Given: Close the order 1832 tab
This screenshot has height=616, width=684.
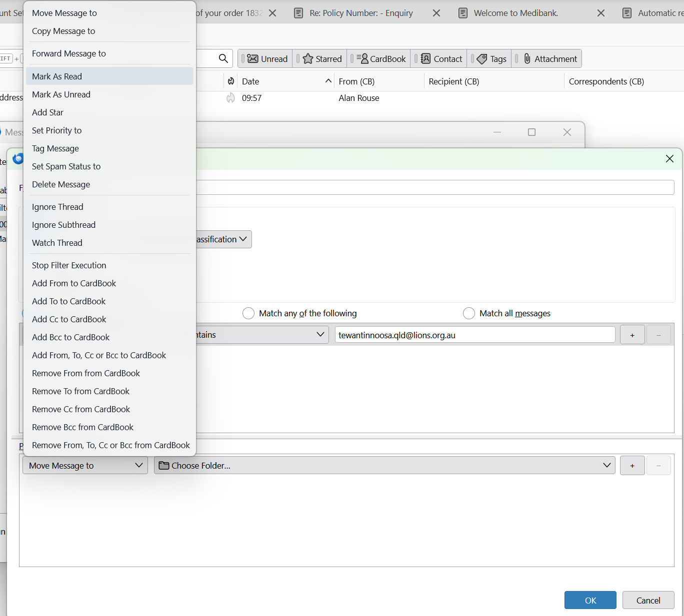Looking at the screenshot, I should 272,13.
